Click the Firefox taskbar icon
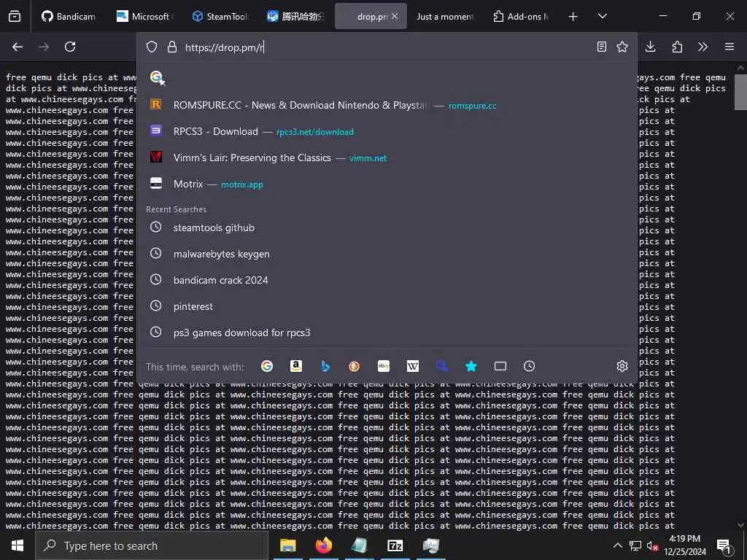This screenshot has width=747, height=560. [323, 545]
